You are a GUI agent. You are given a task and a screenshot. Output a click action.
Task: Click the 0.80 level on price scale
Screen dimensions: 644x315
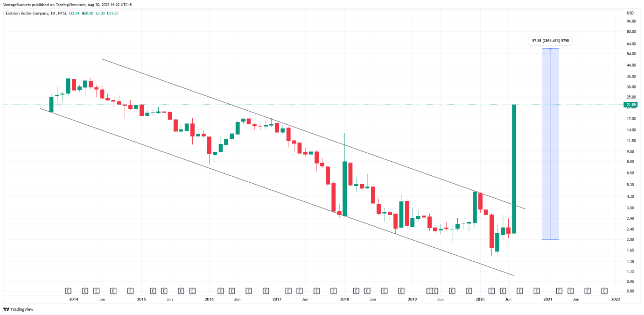631,291
